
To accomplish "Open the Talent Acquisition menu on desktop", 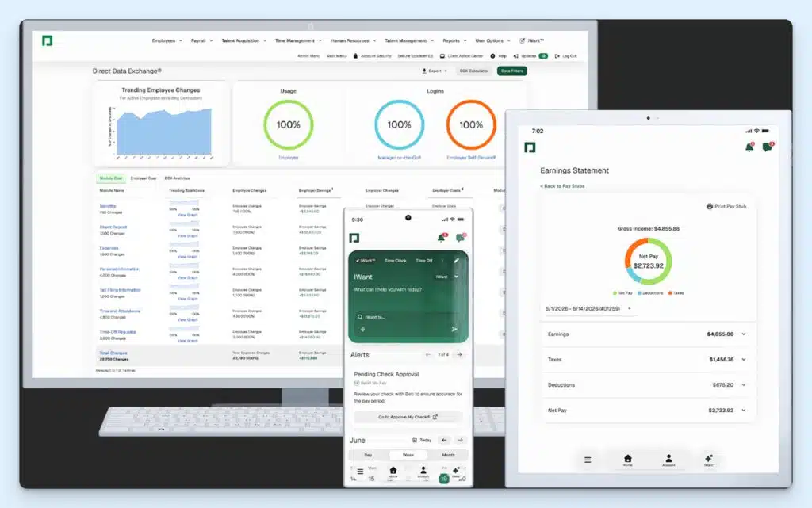I will coord(244,40).
